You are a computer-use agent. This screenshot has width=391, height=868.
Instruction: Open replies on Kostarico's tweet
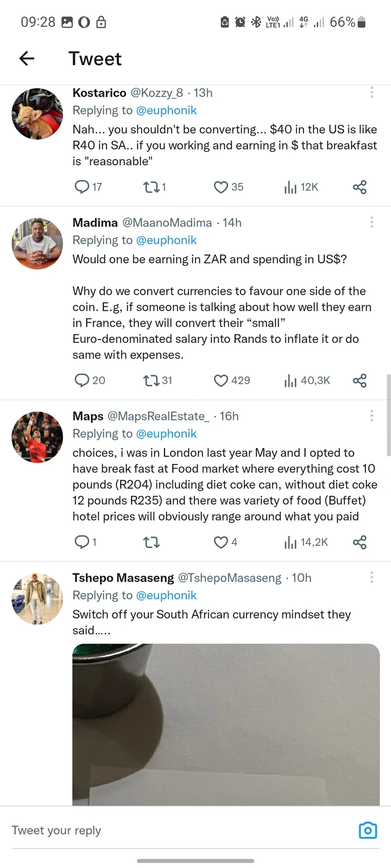(x=88, y=187)
